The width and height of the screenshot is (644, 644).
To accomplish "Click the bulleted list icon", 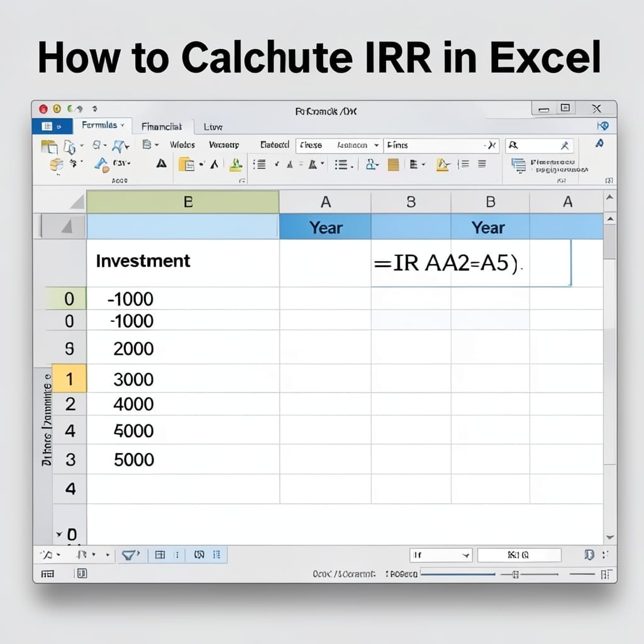I will coord(341,165).
